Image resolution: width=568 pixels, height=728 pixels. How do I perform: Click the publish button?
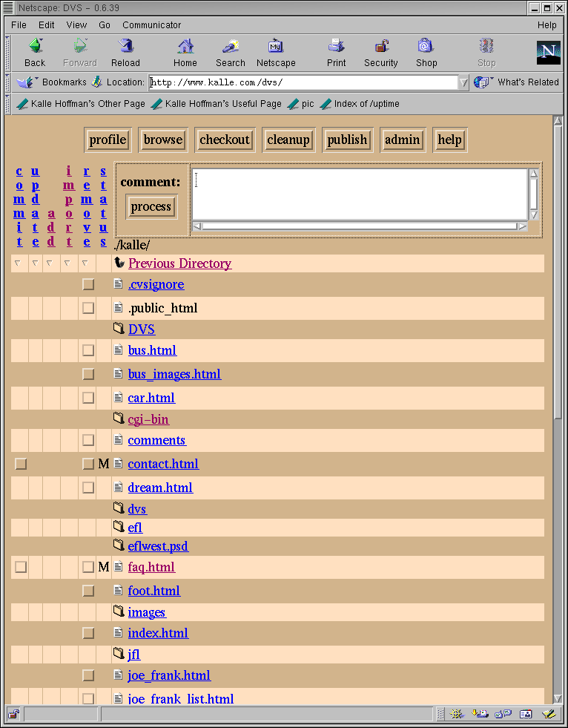(347, 140)
